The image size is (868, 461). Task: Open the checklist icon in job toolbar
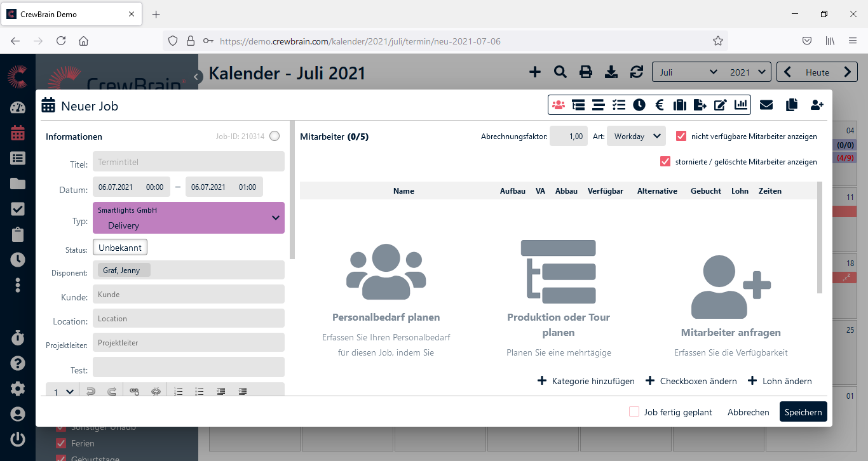coord(618,105)
